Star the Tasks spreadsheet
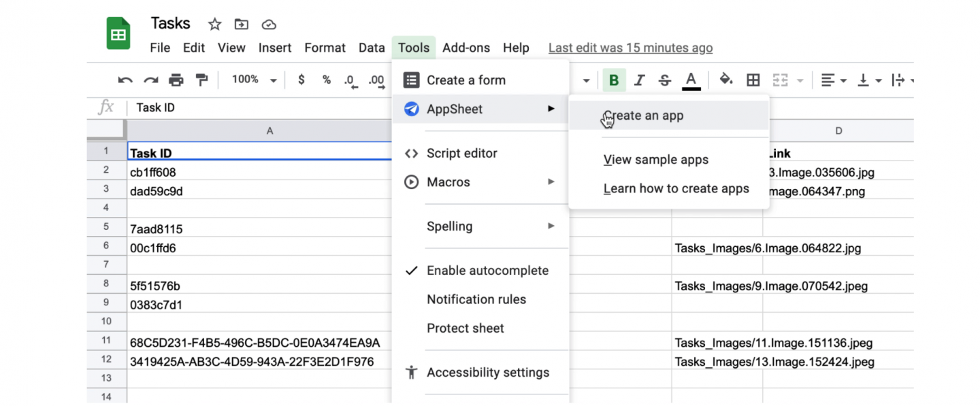The height and width of the screenshot is (406, 980). coord(214,23)
